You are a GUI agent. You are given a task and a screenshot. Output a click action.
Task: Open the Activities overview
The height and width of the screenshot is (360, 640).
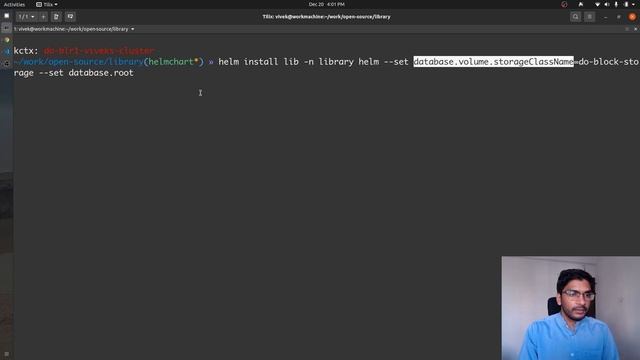(x=14, y=4)
